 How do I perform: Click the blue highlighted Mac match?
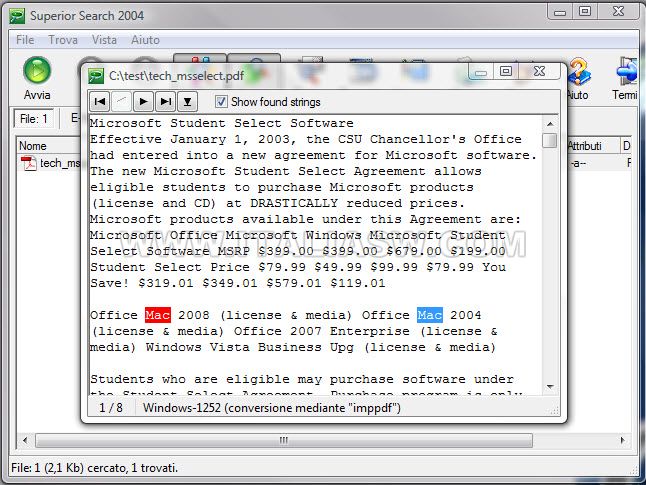(430, 315)
